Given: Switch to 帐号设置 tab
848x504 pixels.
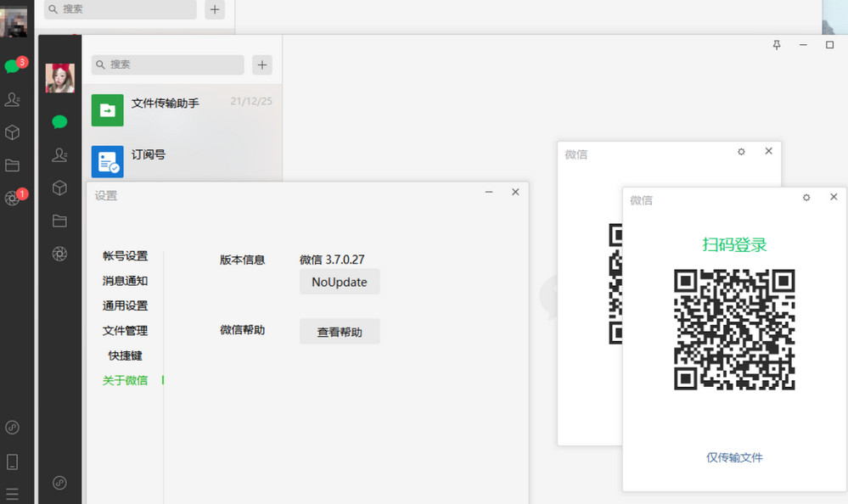Looking at the screenshot, I should (x=125, y=255).
